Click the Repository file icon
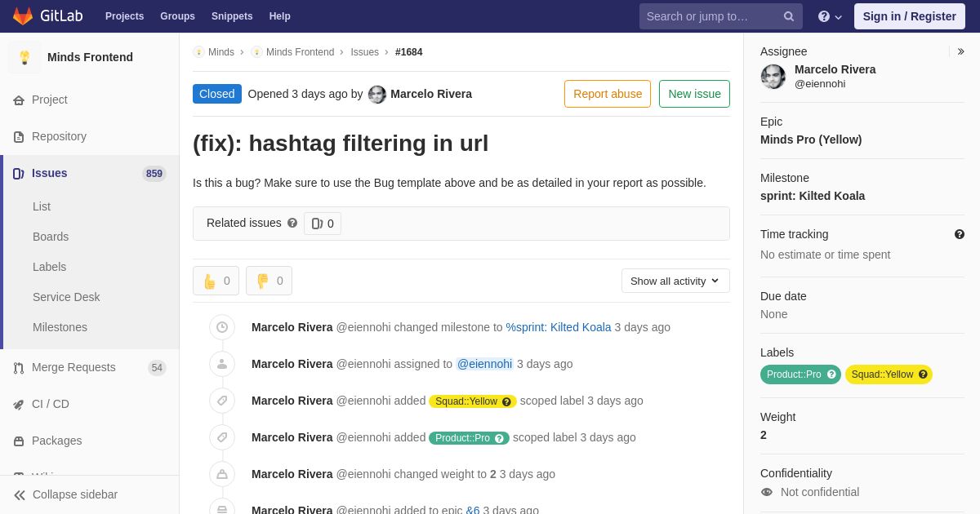Image resolution: width=980 pixels, height=514 pixels. click(19, 137)
